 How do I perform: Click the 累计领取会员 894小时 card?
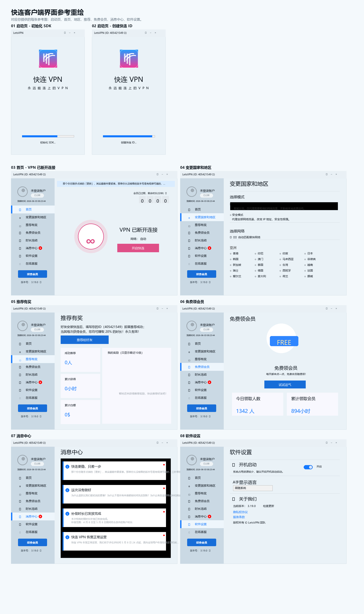click(x=312, y=404)
